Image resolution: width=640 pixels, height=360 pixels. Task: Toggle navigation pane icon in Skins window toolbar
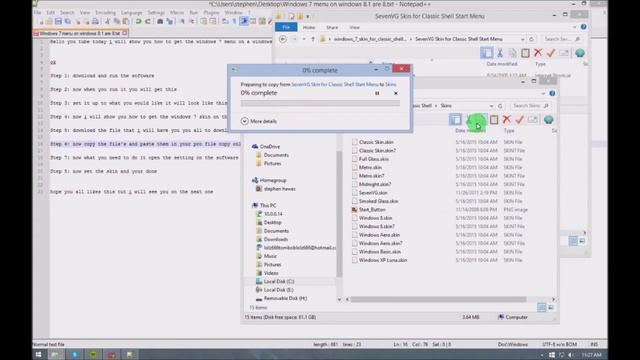456,120
